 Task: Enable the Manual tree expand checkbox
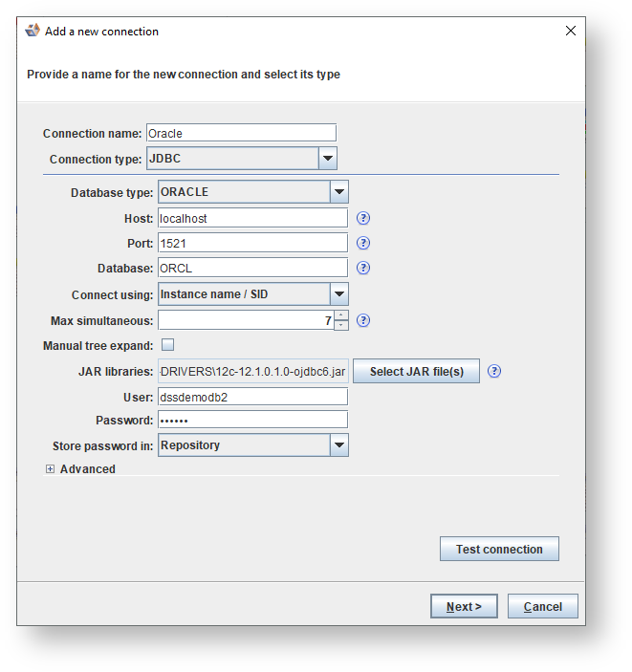point(167,345)
